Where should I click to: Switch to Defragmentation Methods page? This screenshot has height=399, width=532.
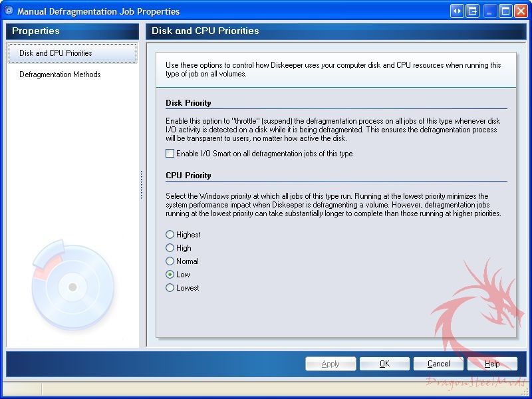[60, 74]
